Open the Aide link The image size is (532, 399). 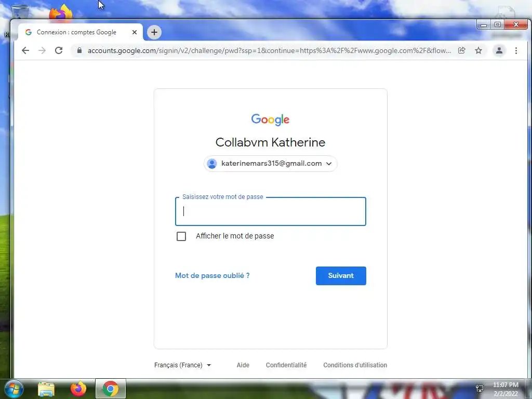pos(243,365)
